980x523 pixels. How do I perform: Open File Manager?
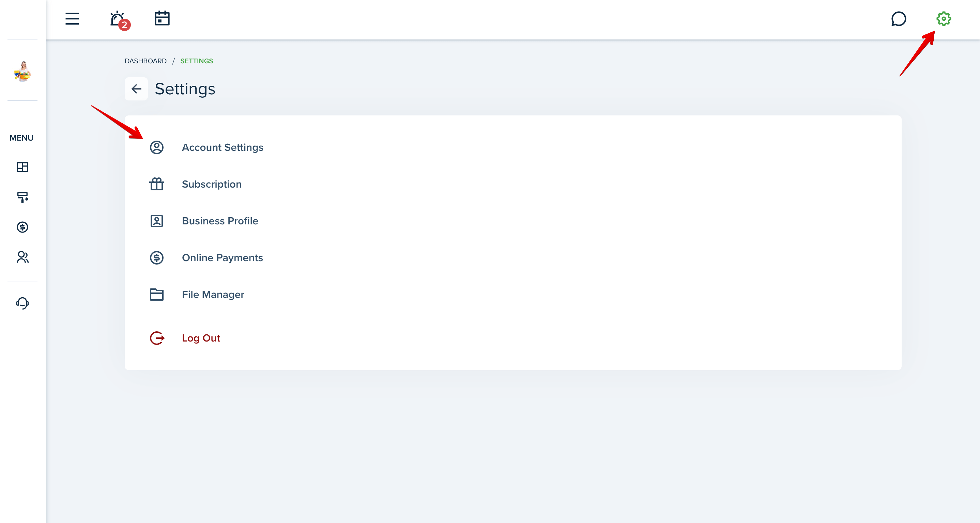(213, 295)
